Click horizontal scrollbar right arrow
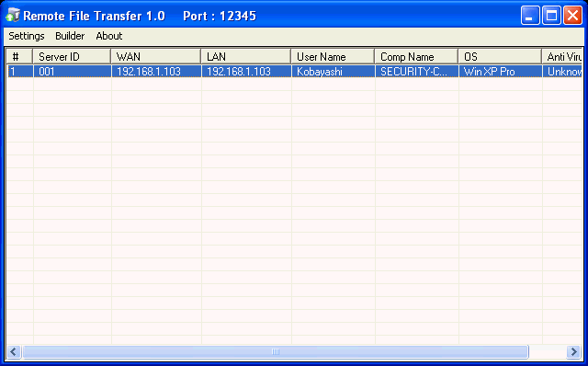This screenshot has width=588, height=366. [x=573, y=351]
